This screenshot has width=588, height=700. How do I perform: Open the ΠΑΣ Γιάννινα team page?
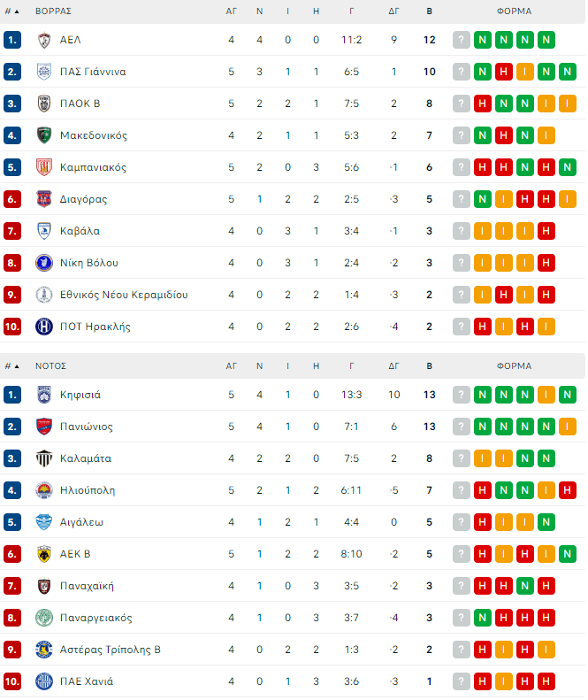(93, 72)
